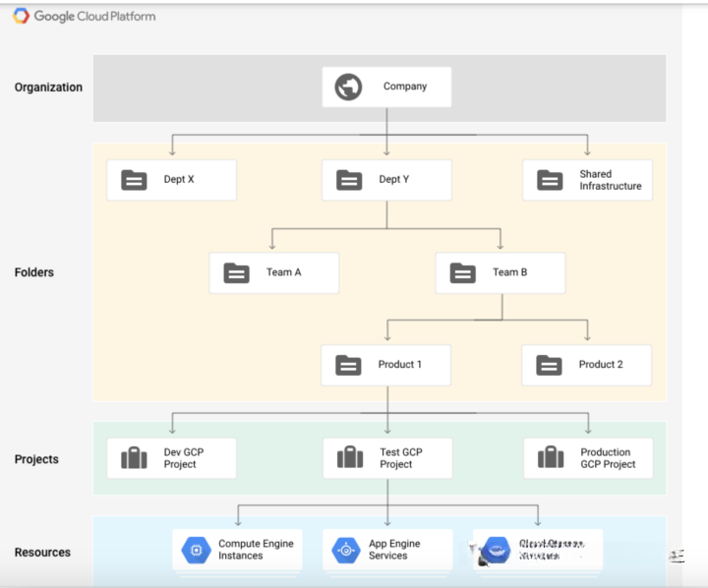Select the Shared Infrastructure label
The width and height of the screenshot is (708, 588).
611,180
